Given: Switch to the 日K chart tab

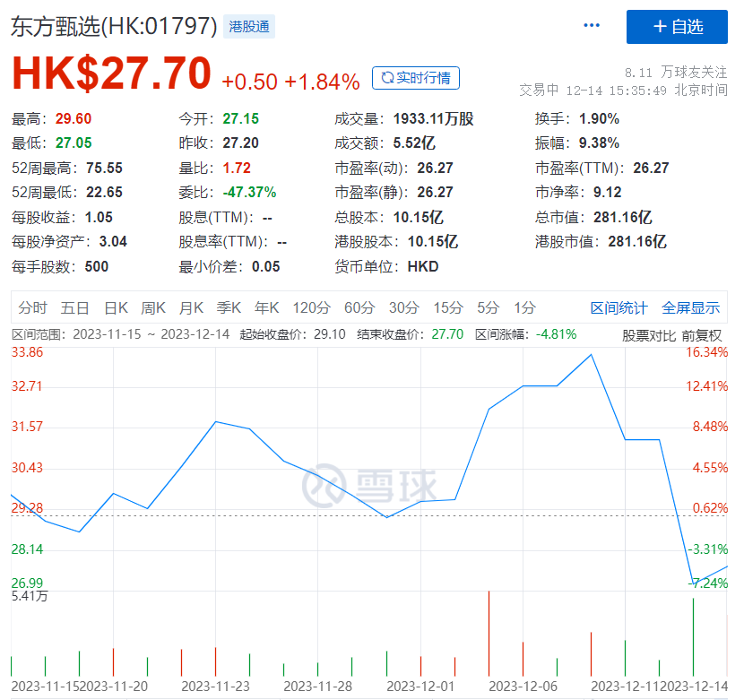Looking at the screenshot, I should [116, 308].
